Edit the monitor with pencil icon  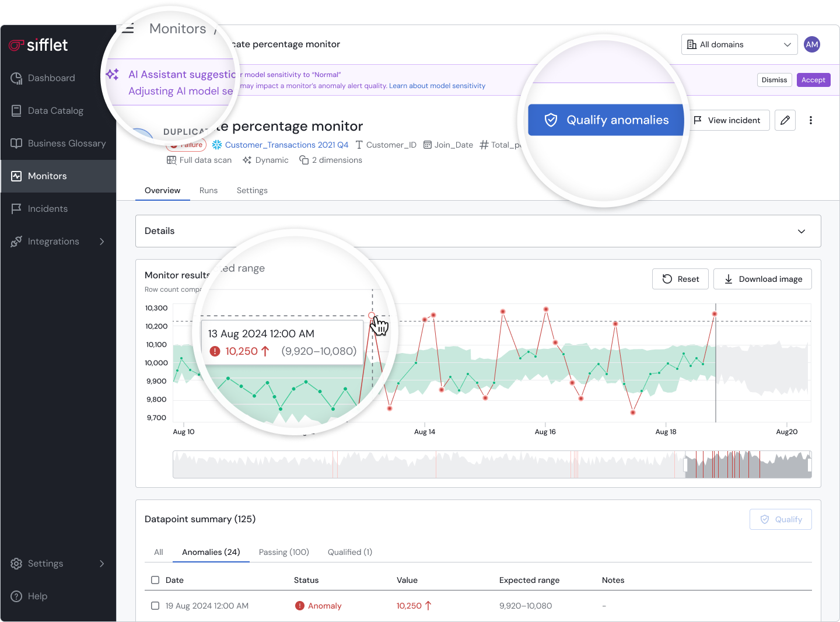point(785,120)
